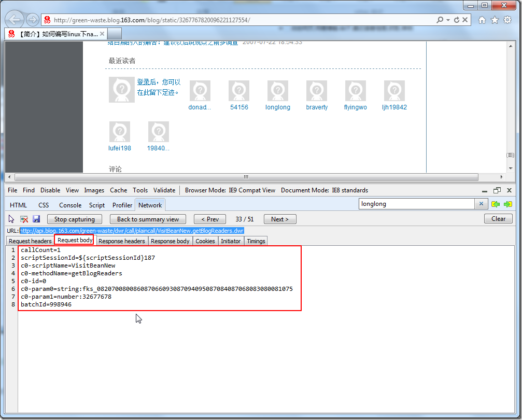
Task: Open the Images menu
Action: (94, 190)
